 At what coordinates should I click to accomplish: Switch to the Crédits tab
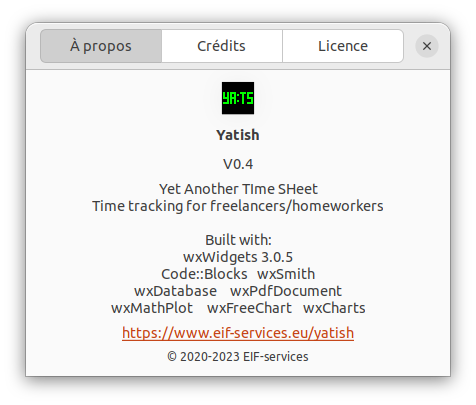coord(222,46)
